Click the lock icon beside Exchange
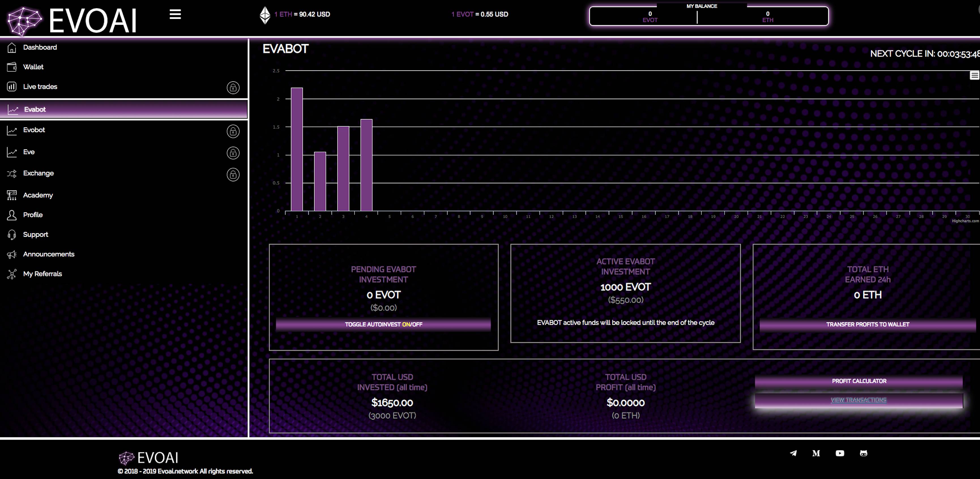Image resolution: width=980 pixels, height=479 pixels. click(x=233, y=175)
